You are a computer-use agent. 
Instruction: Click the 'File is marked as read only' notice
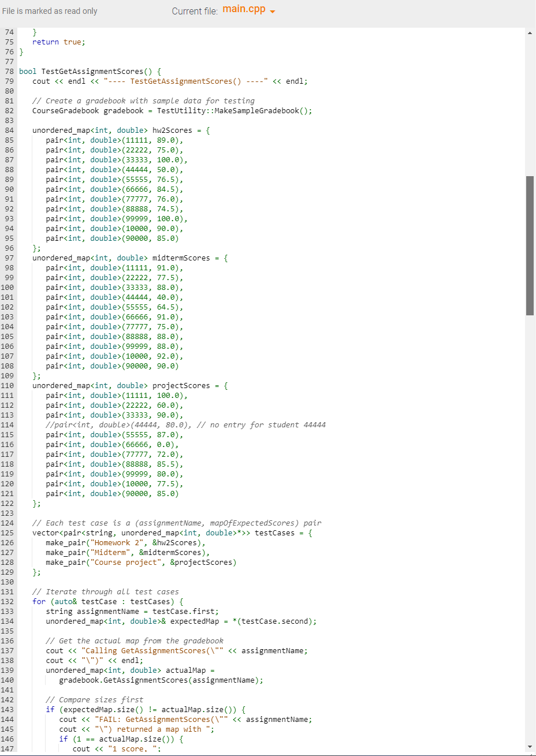[x=49, y=10]
